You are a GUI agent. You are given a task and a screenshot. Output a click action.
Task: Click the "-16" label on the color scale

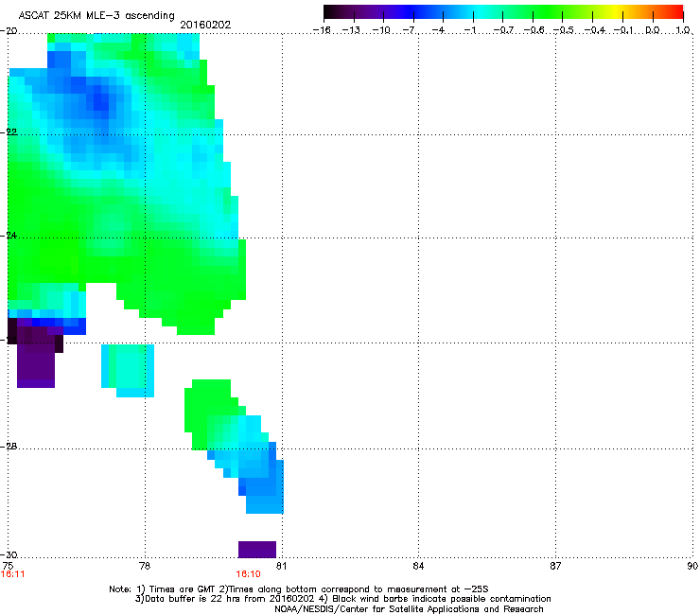[x=322, y=30]
